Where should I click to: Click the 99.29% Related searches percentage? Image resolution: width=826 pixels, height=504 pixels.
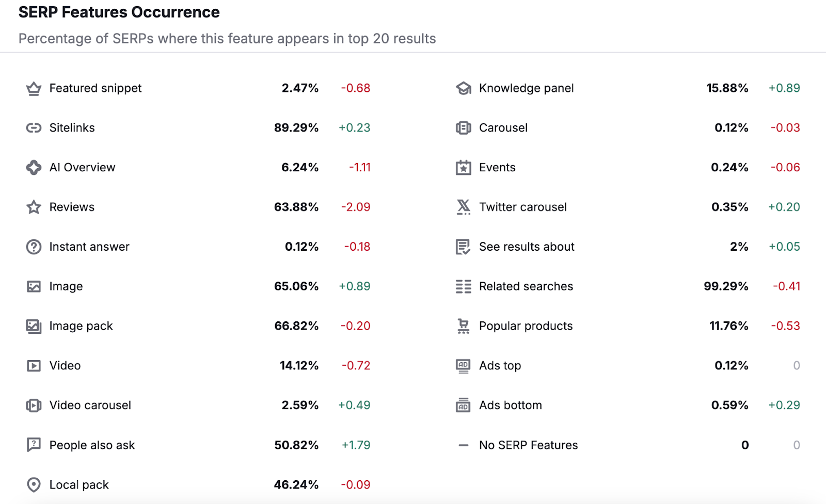(x=726, y=286)
